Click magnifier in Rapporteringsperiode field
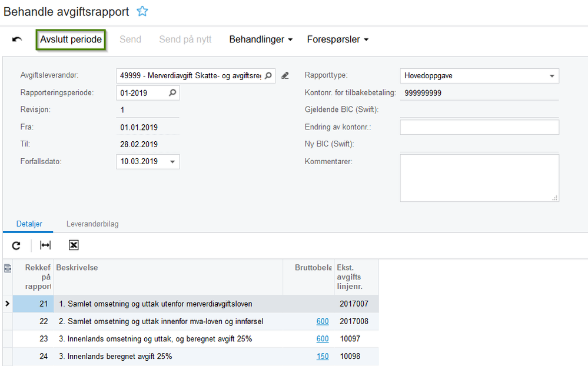Screen dimensions: 588x366 [172, 93]
